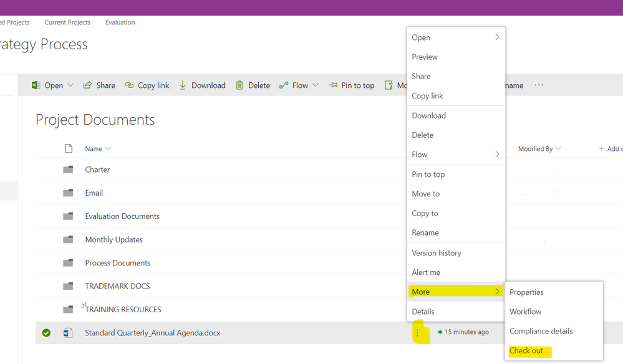Open the Monthly Updates folder by name

pyautogui.click(x=113, y=239)
